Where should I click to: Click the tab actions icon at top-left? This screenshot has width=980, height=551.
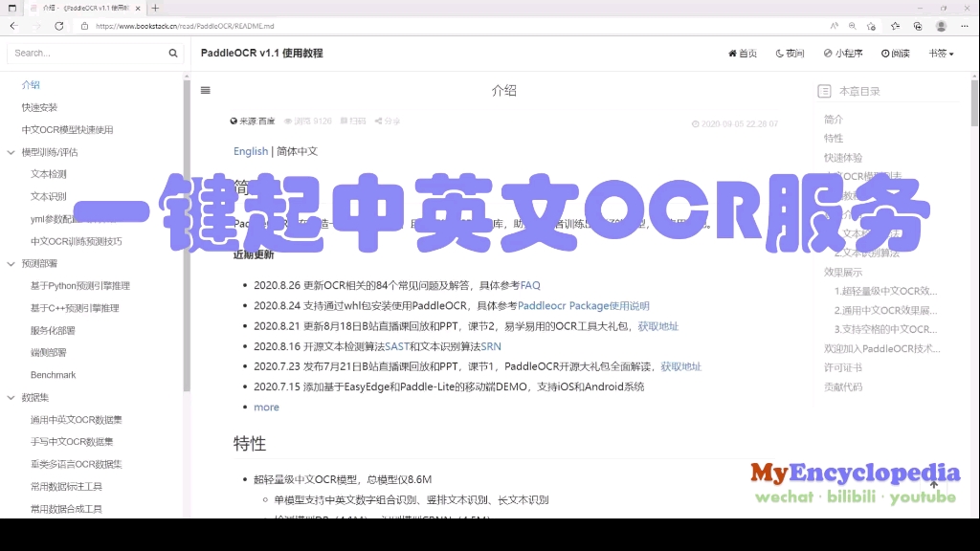pos(11,8)
